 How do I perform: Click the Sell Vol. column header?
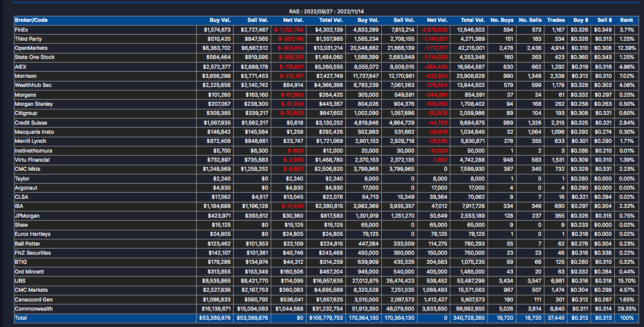404,20
